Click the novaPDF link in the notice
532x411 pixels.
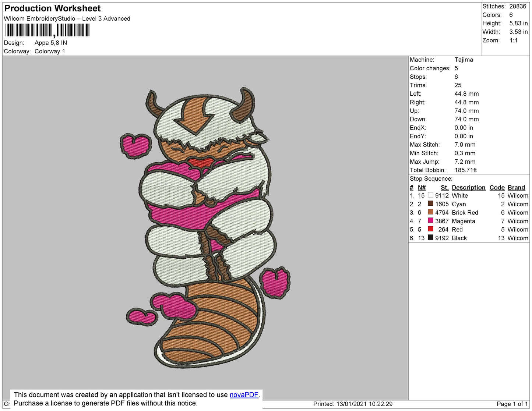tap(244, 395)
